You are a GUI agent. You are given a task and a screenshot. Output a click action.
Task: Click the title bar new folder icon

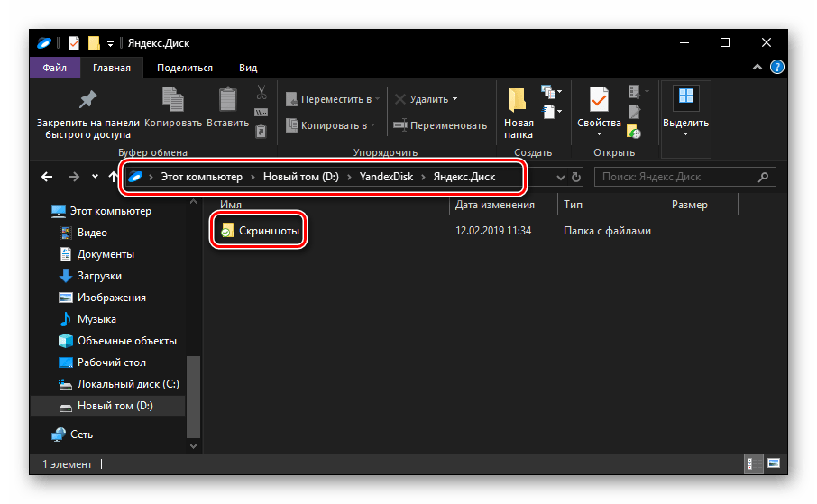[x=94, y=43]
